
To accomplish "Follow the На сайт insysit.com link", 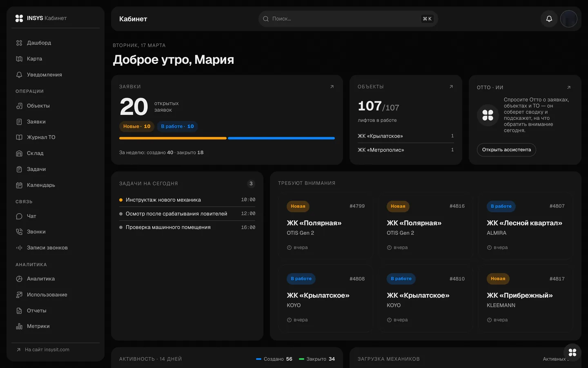I will coord(43,350).
